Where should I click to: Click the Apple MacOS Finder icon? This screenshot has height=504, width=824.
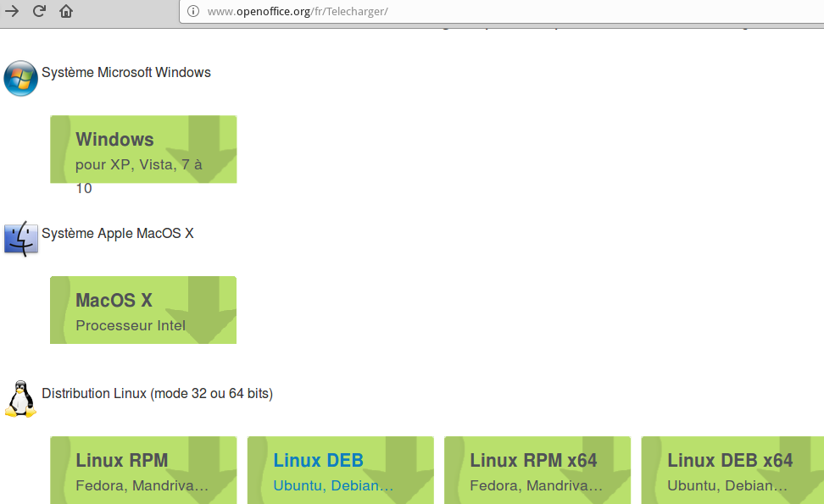(x=21, y=239)
